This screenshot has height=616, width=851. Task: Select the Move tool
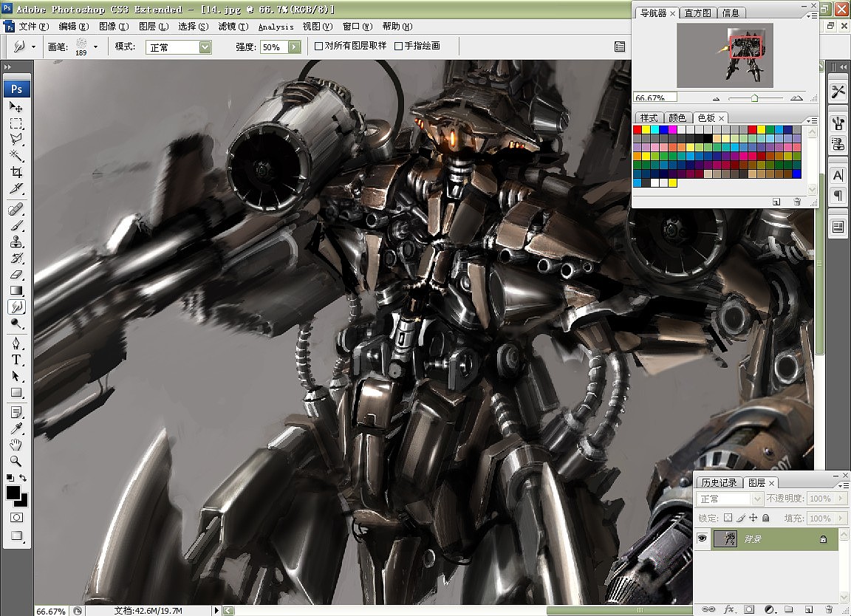click(16, 107)
